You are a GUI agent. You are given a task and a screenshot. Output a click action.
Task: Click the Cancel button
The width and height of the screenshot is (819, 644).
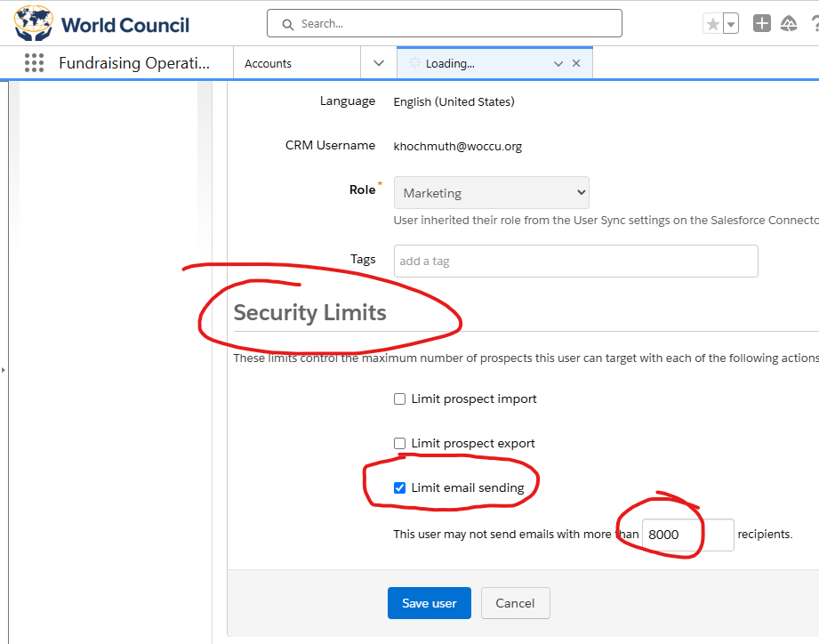pyautogui.click(x=516, y=603)
